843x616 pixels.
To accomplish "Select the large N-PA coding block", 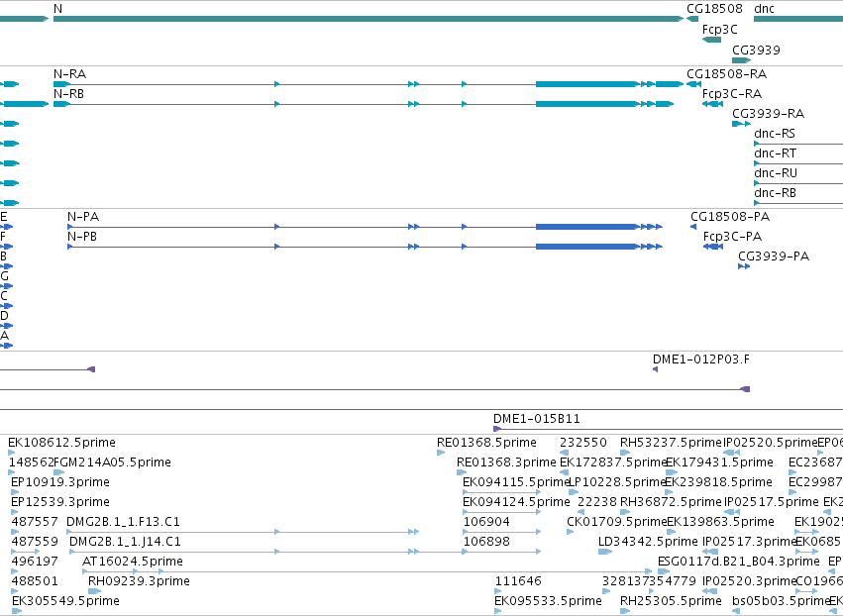I will click(x=586, y=227).
